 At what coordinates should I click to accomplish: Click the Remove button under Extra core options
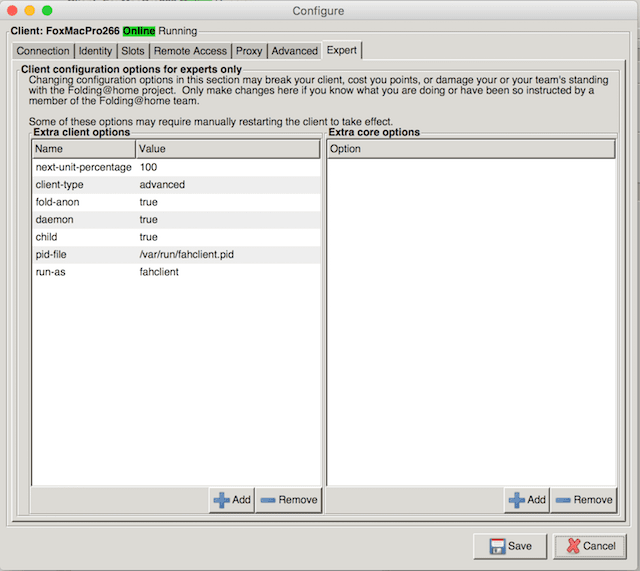[584, 500]
